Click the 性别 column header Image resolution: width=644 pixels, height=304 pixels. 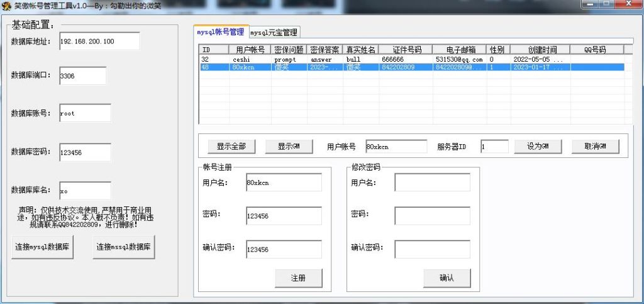point(498,50)
